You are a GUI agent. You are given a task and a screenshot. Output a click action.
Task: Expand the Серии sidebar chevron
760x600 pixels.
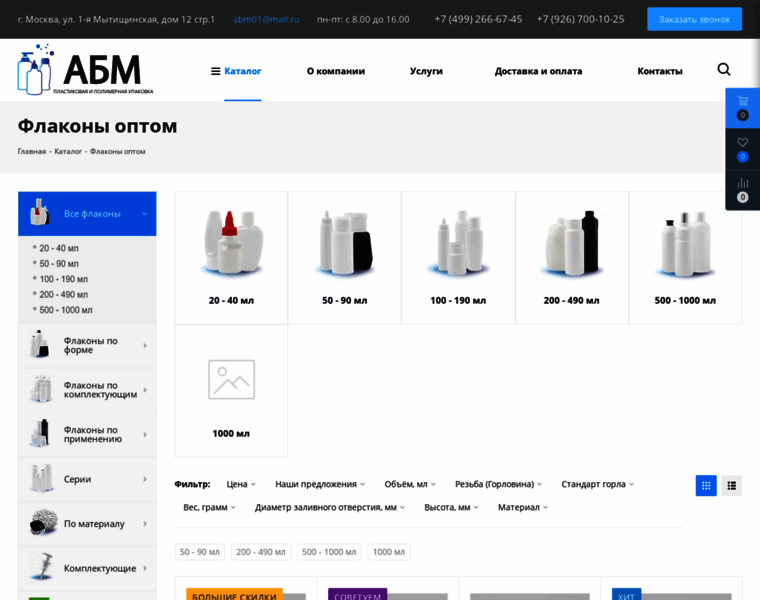point(145,479)
